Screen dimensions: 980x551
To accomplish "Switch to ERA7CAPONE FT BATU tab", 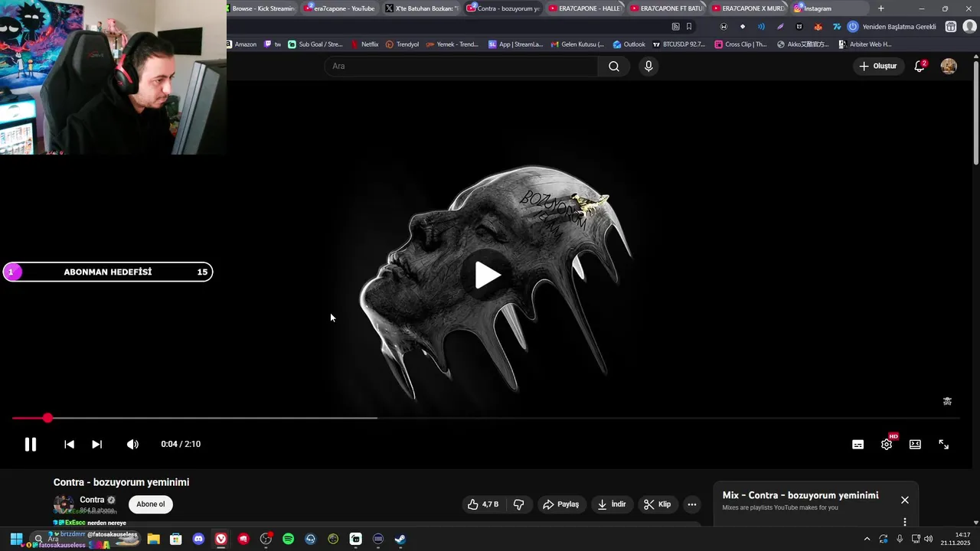I will pos(665,8).
